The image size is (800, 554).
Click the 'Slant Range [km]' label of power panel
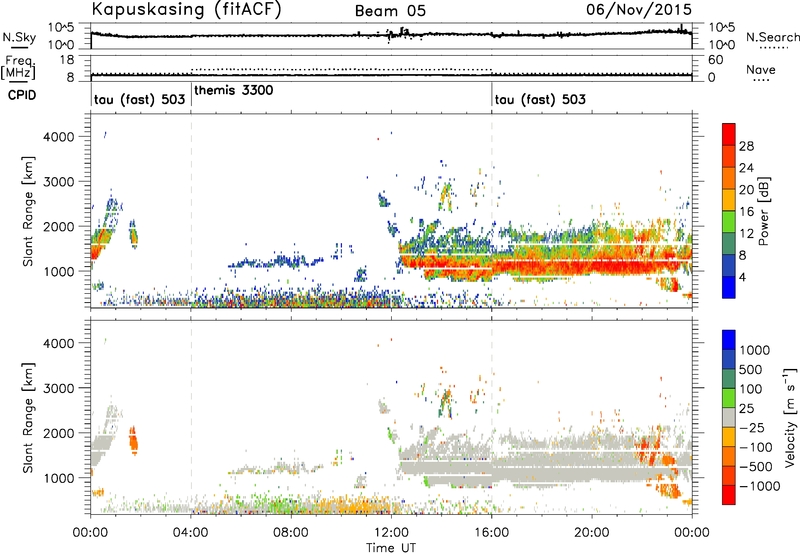pyautogui.click(x=28, y=211)
